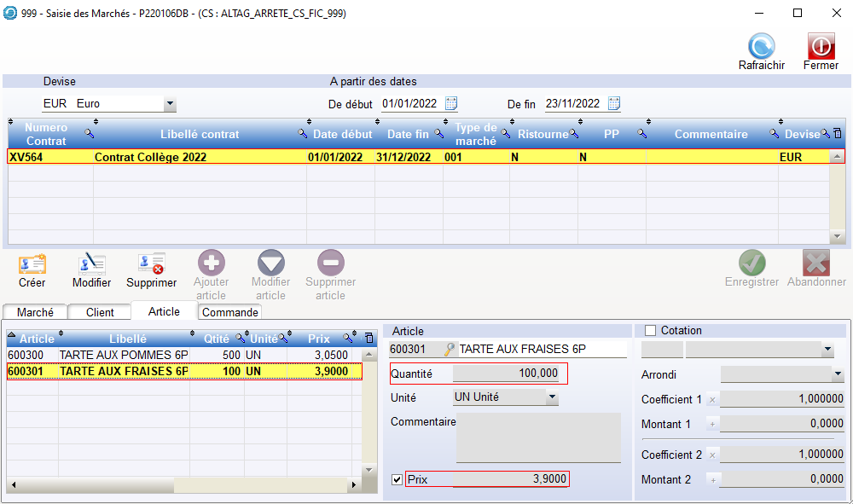The width and height of the screenshot is (853, 504).
Task: Open the Client tab
Action: (x=100, y=313)
